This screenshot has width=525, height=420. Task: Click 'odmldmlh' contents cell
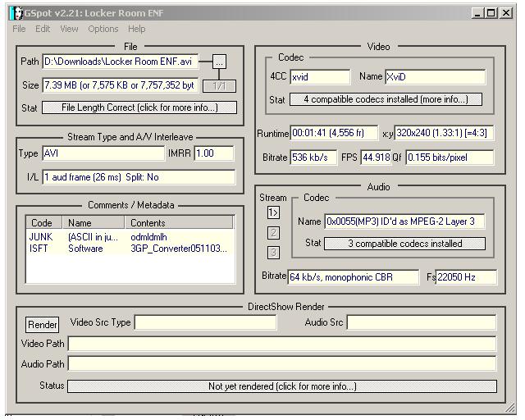(x=148, y=237)
